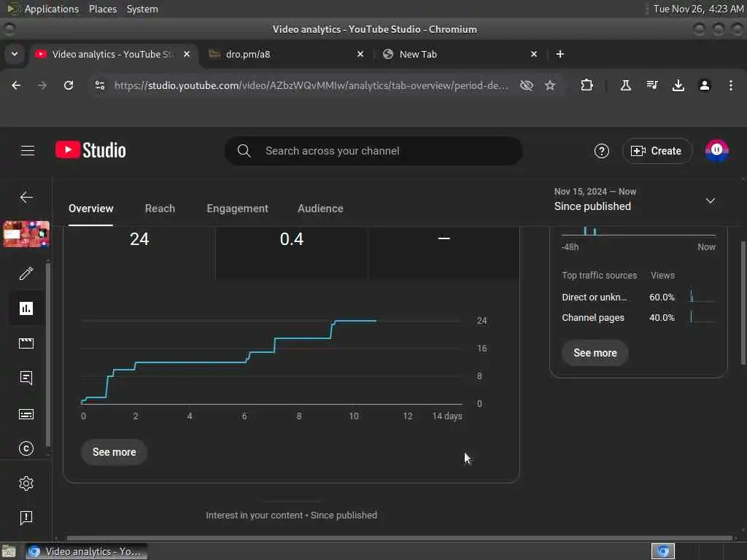Switch to the Audience tab
747x560 pixels.
pos(320,209)
